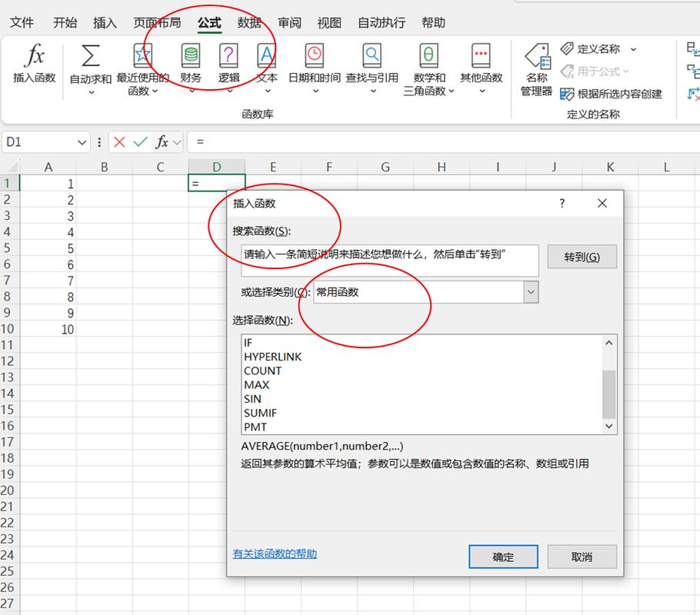Viewport: 700px width, 615px height.
Task: Click the 自动求和 sigma icon
Action: [91, 56]
